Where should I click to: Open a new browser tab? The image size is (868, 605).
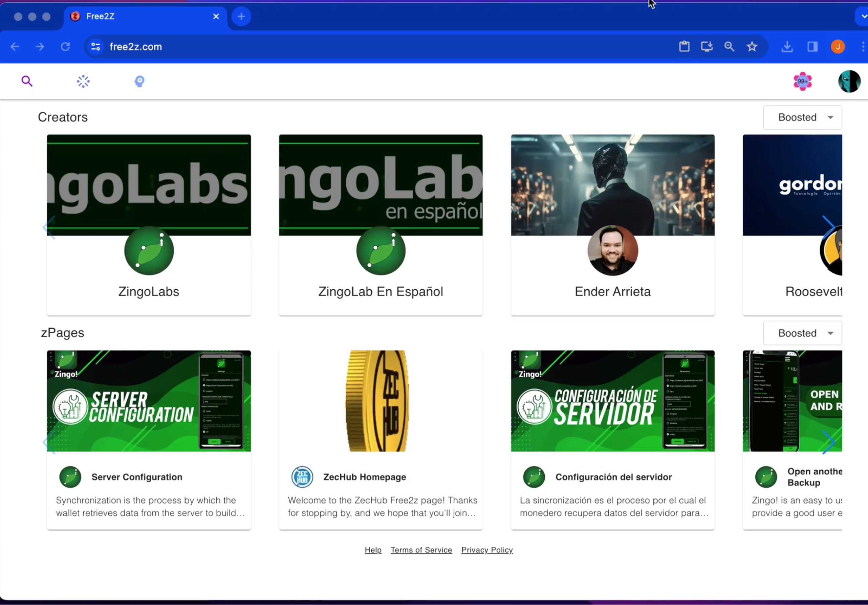[241, 16]
